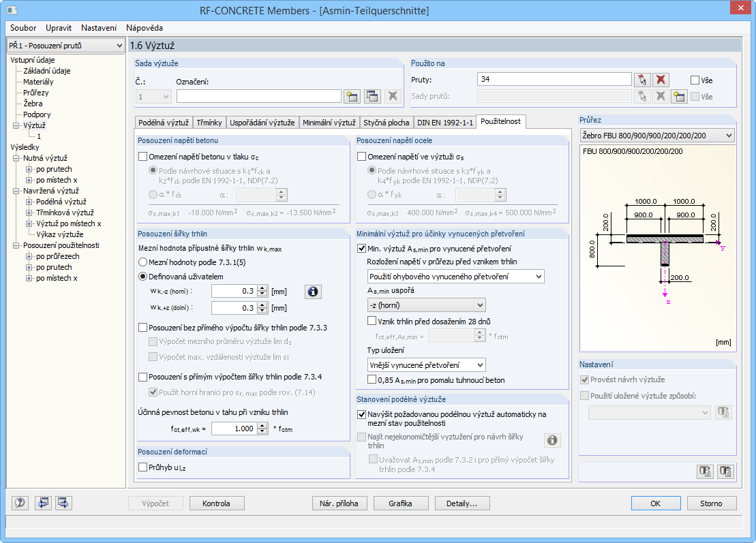Select Výkaz výztuže tree item
The width and height of the screenshot is (756, 543).
tap(60, 234)
